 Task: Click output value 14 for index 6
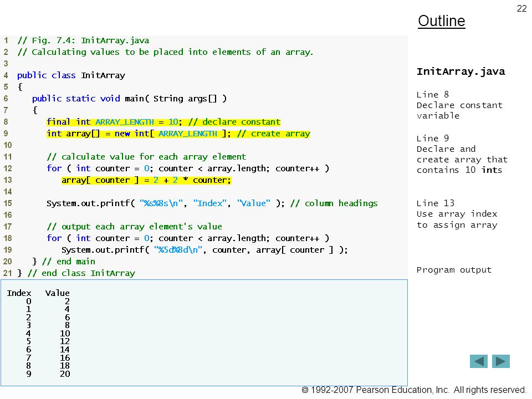point(65,350)
